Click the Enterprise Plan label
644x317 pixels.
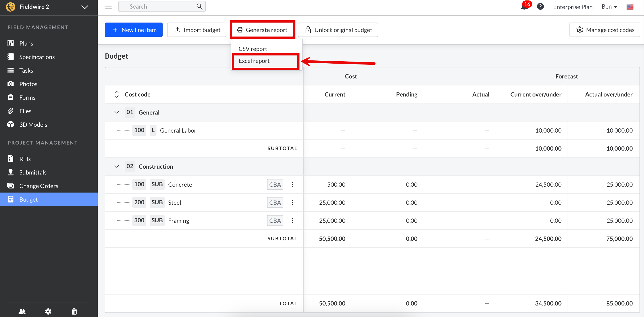(x=572, y=7)
